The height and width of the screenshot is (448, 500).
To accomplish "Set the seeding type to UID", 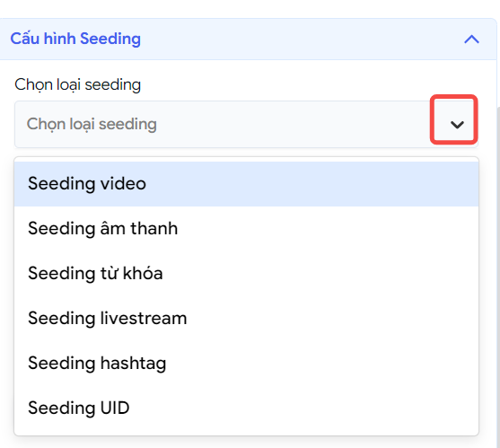I will point(246,408).
